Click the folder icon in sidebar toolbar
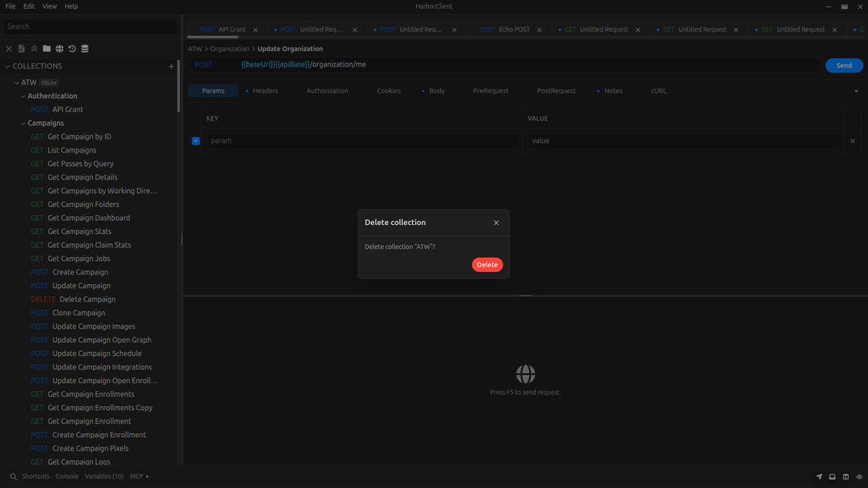 47,49
